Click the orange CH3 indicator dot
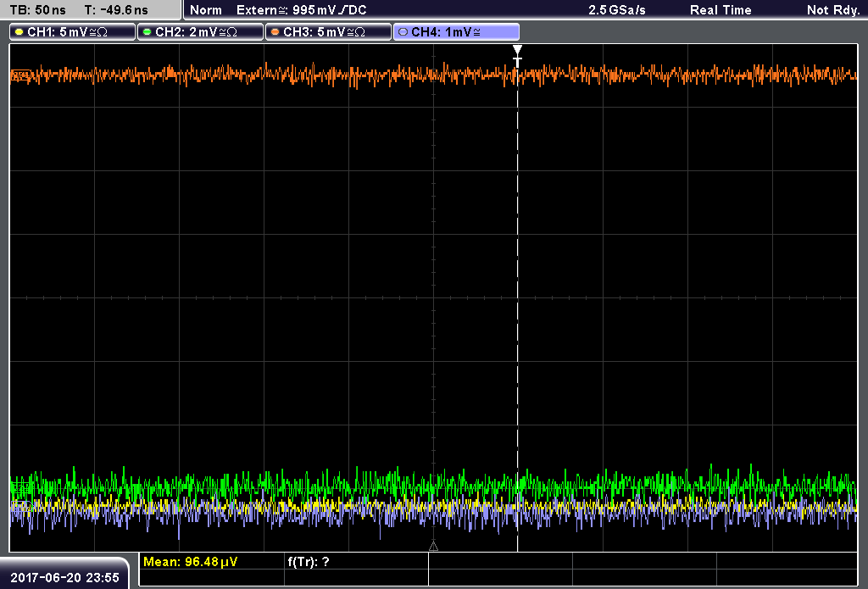 point(275,32)
